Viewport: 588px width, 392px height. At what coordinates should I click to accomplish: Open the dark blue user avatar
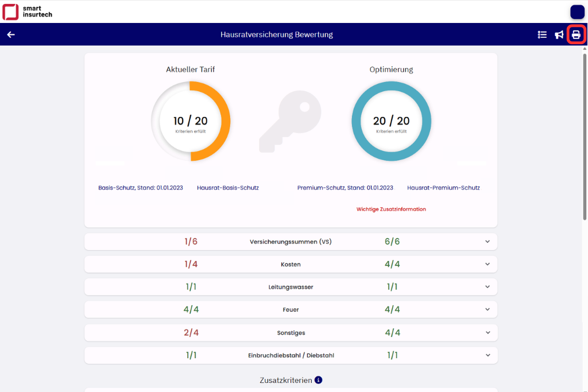pyautogui.click(x=577, y=11)
